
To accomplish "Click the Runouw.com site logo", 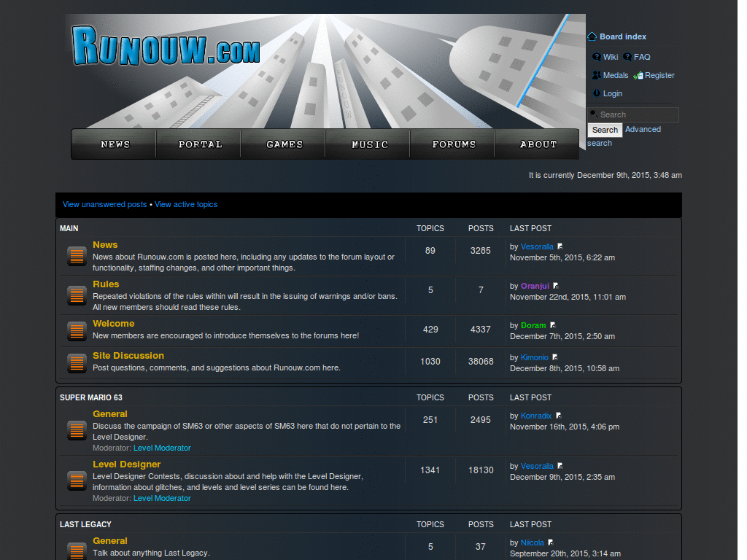I will coord(166,47).
